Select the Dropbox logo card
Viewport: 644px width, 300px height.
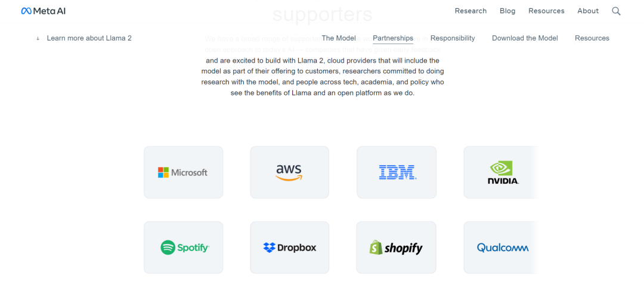click(x=290, y=248)
